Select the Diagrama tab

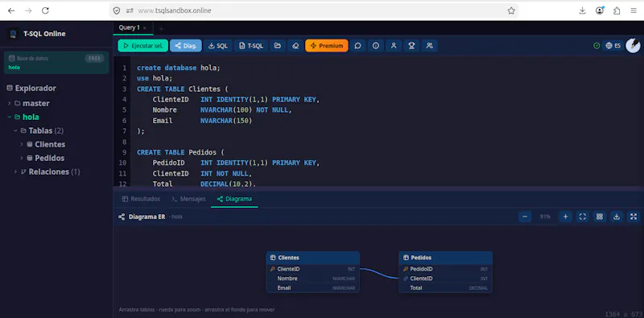[x=234, y=199]
